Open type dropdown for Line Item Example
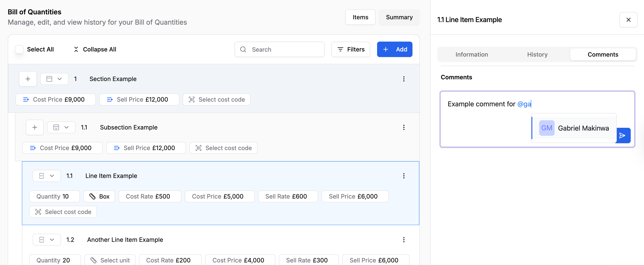The image size is (644, 265). click(x=47, y=176)
